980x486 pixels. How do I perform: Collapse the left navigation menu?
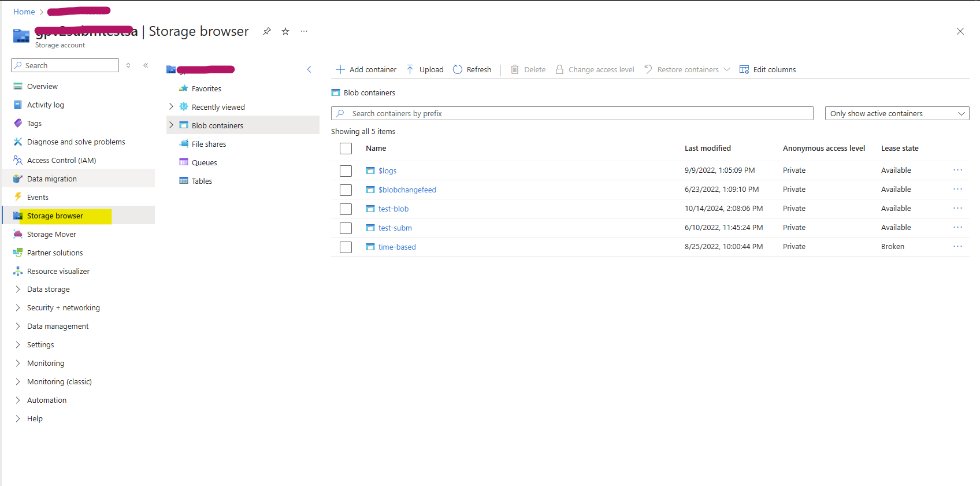pos(146,65)
